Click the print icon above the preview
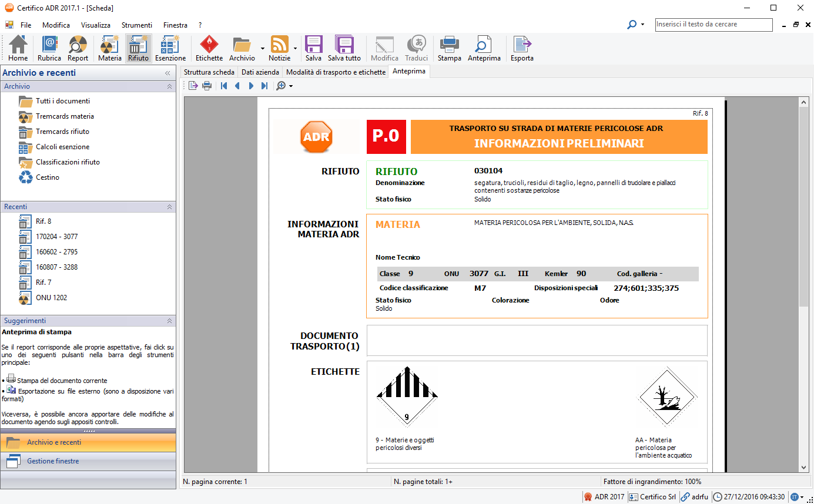 tap(206, 85)
